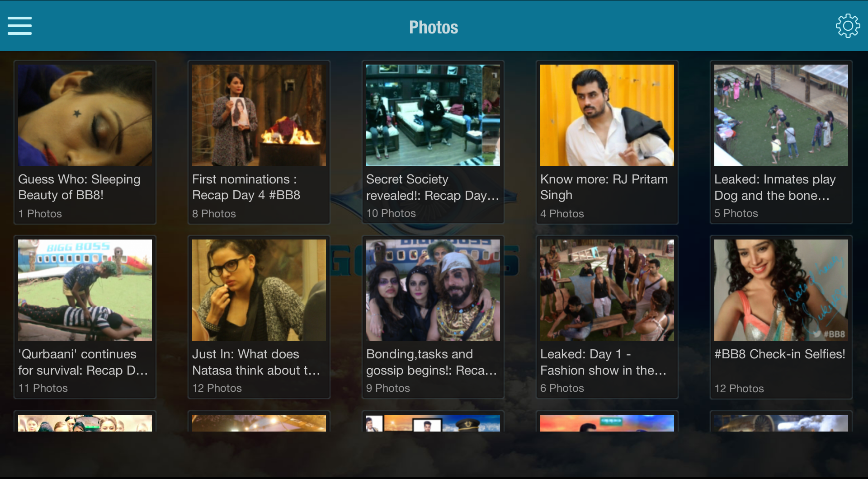Click the 'Secret Society revealed!: Recap Day…' title

pos(433,187)
